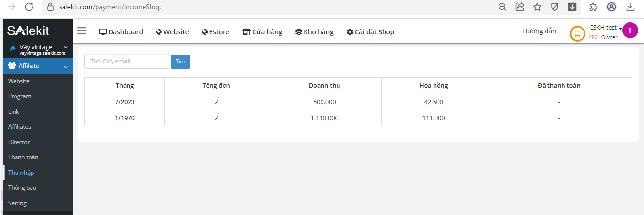Image resolution: width=644 pixels, height=215 pixels.
Task: Click the Tìm Cid, email search field
Action: pyautogui.click(x=127, y=61)
